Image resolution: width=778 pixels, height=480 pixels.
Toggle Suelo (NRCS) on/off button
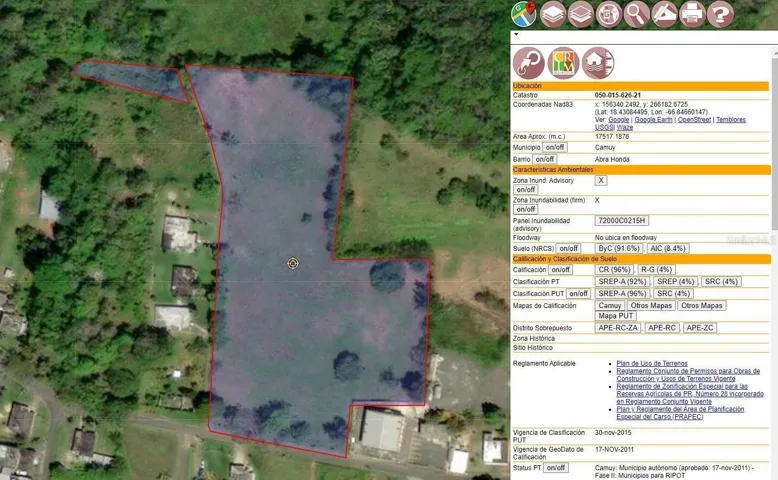click(x=568, y=248)
